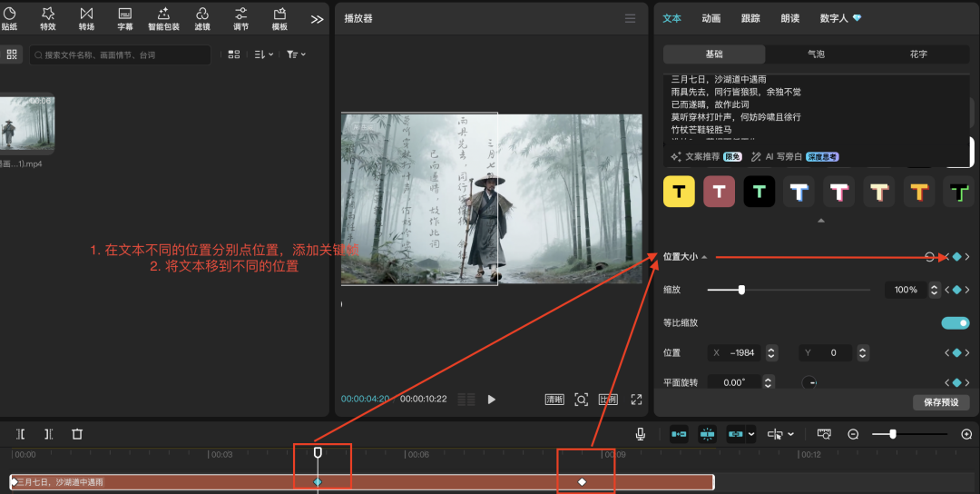Apply the rose-red background text preset

[720, 192]
